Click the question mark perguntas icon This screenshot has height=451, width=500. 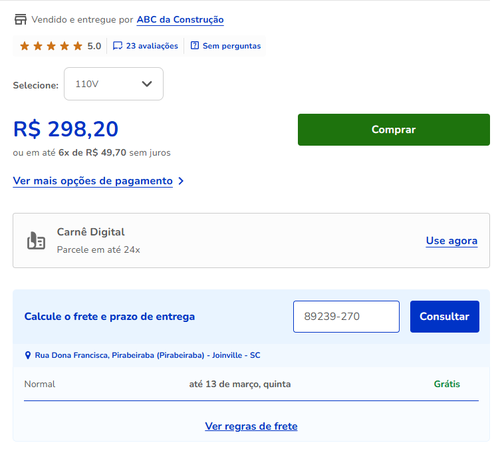(x=195, y=45)
